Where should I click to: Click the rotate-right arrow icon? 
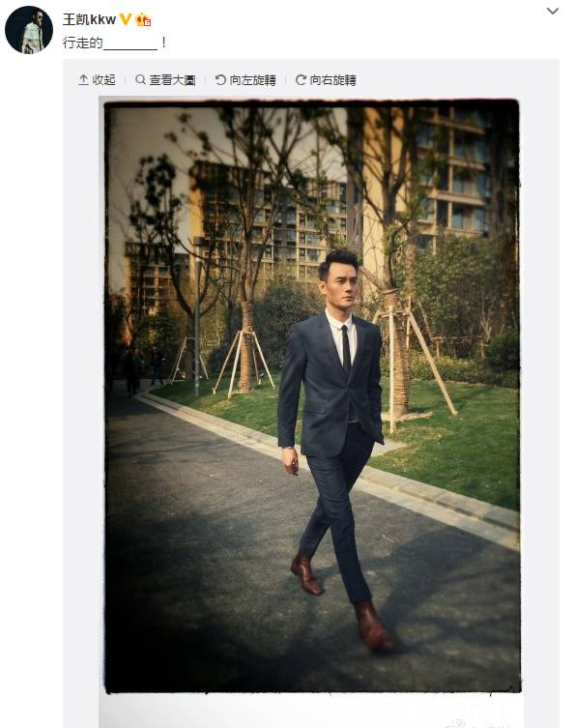coord(301,80)
